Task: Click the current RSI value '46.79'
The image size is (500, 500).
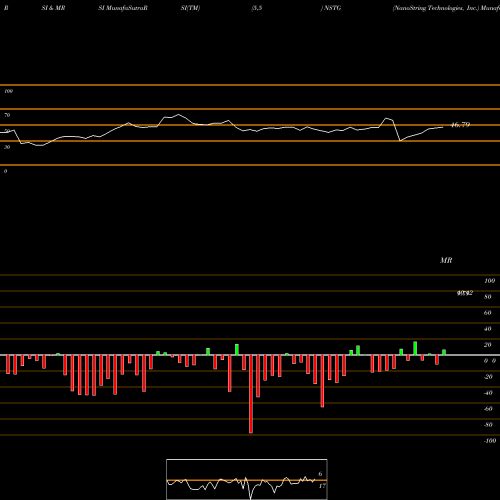Action: [x=460, y=125]
